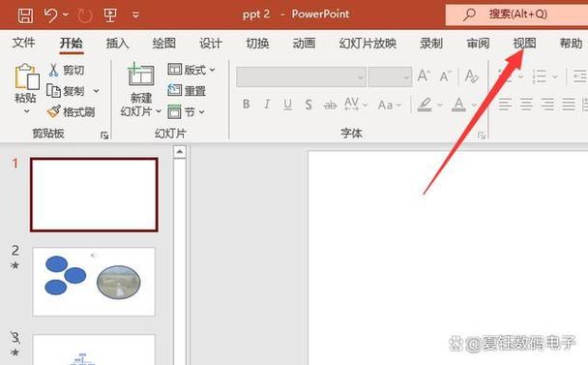Align text left

pos(505,104)
